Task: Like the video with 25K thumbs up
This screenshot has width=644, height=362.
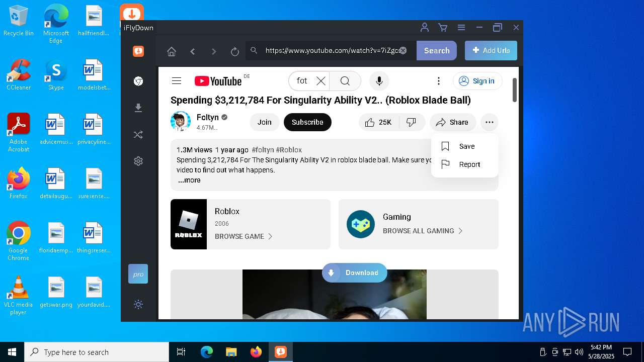Action: (379, 122)
